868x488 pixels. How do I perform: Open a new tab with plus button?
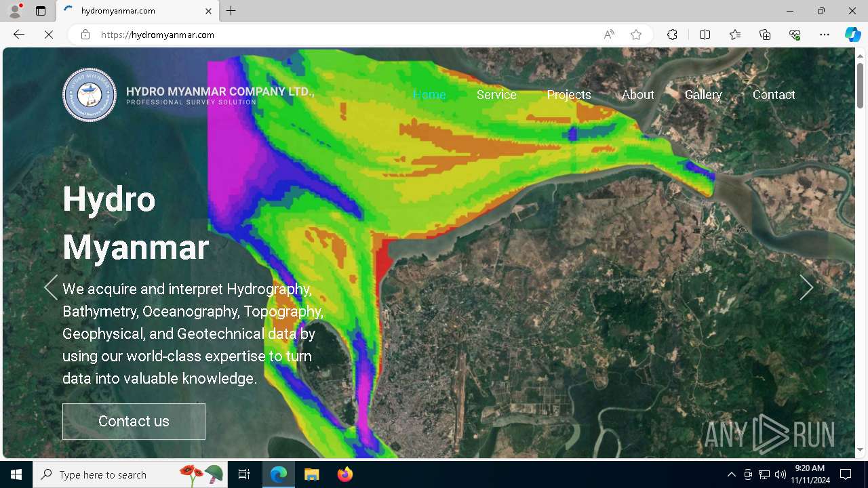(x=231, y=11)
